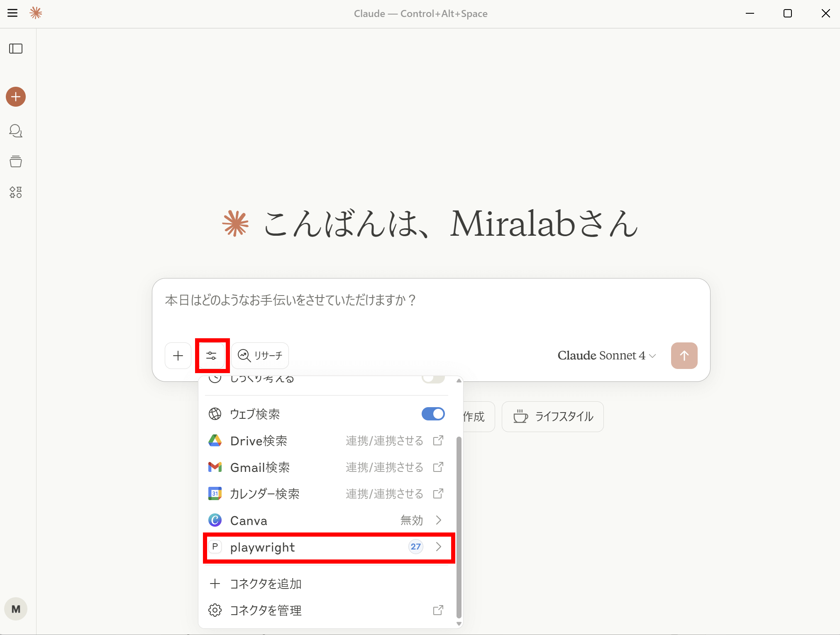Click the ライフスタイル suggestion button
Viewport: 840px width, 635px height.
click(x=553, y=416)
